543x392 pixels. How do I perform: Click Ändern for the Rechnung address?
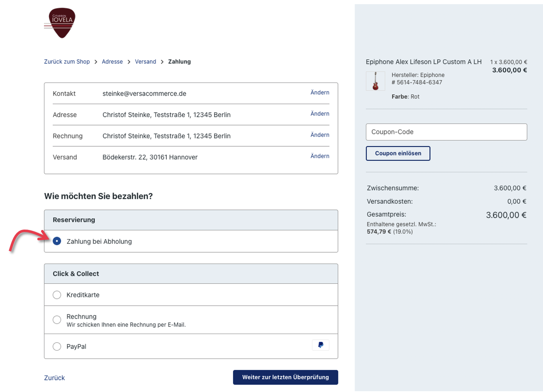319,135
